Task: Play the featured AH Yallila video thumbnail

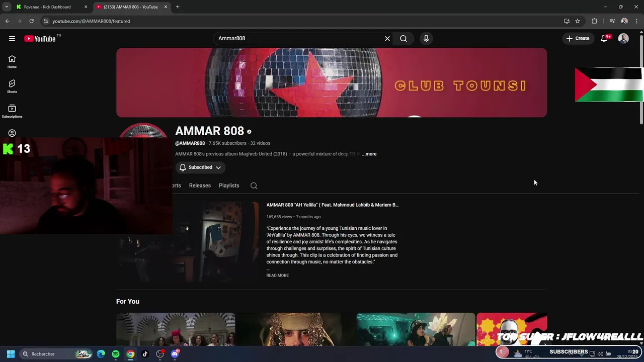Action: pyautogui.click(x=215, y=242)
